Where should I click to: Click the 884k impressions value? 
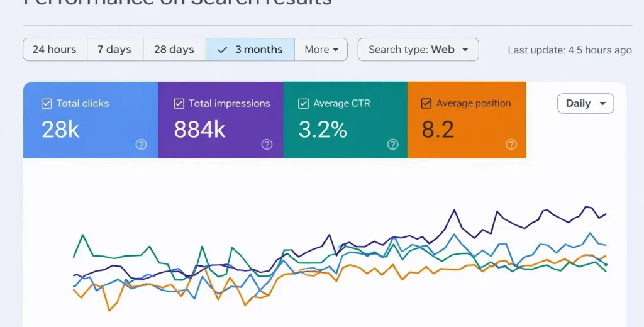(199, 130)
